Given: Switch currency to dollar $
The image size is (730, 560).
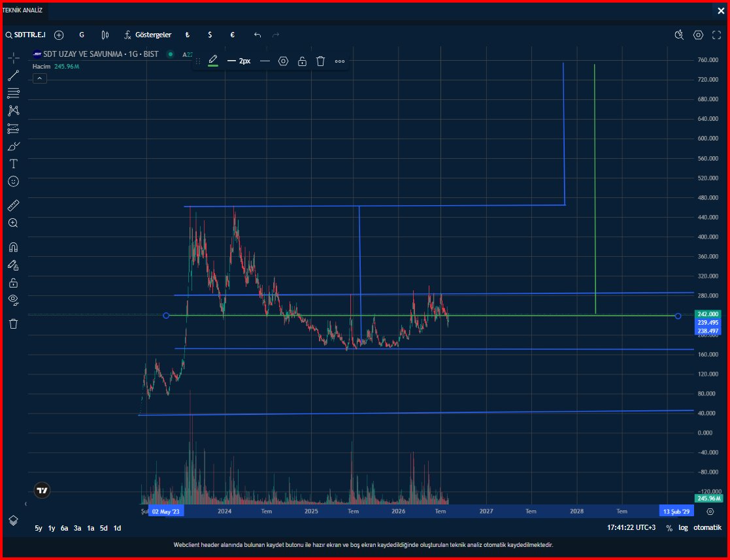Looking at the screenshot, I should click(x=210, y=35).
